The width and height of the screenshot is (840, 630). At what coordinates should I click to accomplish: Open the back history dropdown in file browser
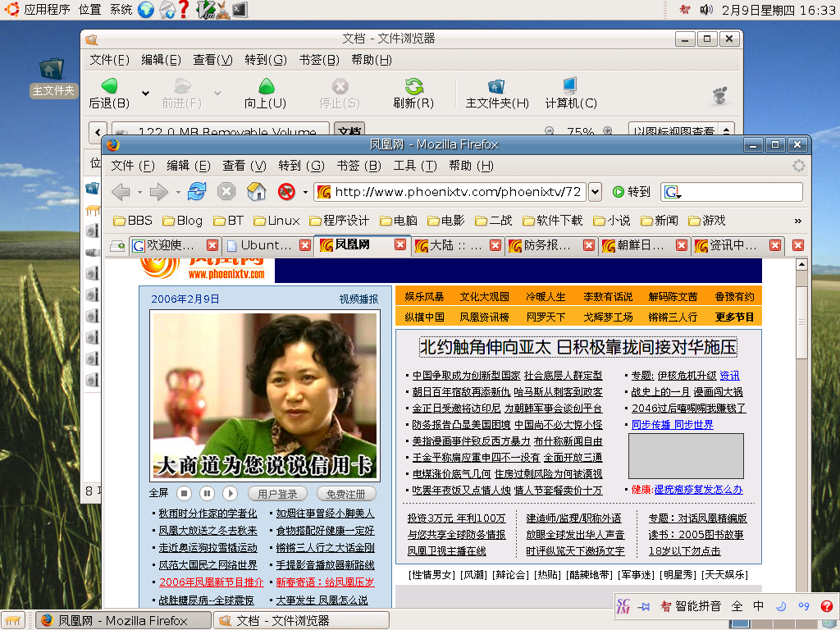145,93
